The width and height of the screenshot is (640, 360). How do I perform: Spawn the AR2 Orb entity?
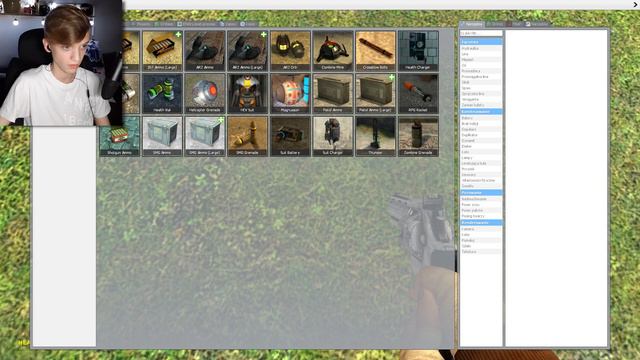pos(290,51)
